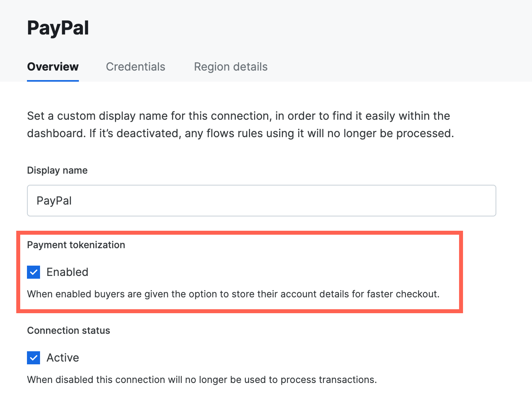Click the Enabled label next to its checkbox
The height and width of the screenshot is (402, 532).
67,272
